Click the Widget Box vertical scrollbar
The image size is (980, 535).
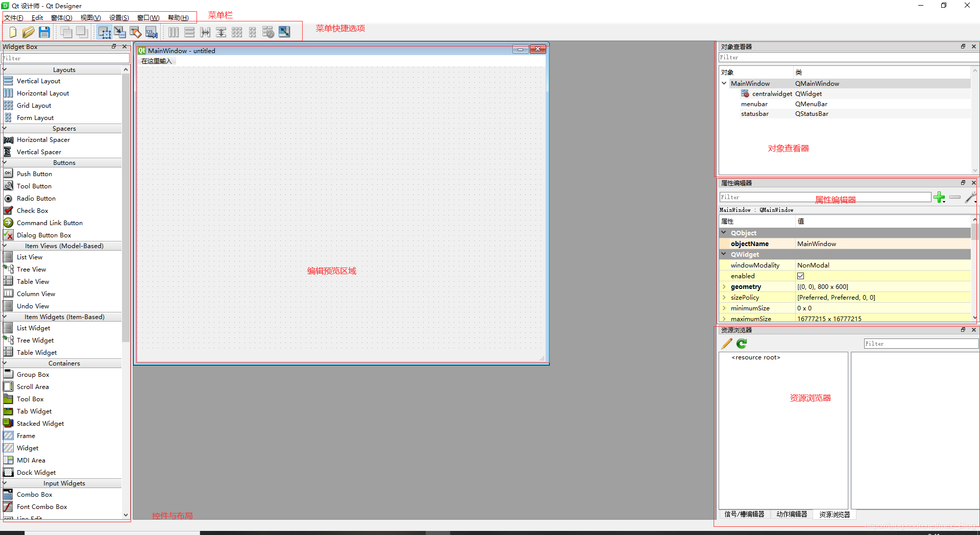coord(126,292)
